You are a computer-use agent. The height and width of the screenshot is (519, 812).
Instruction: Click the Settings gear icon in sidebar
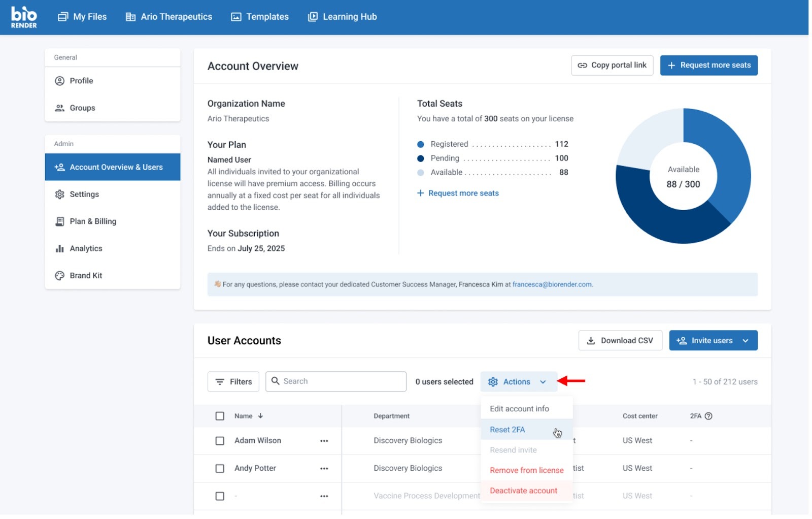(x=59, y=194)
